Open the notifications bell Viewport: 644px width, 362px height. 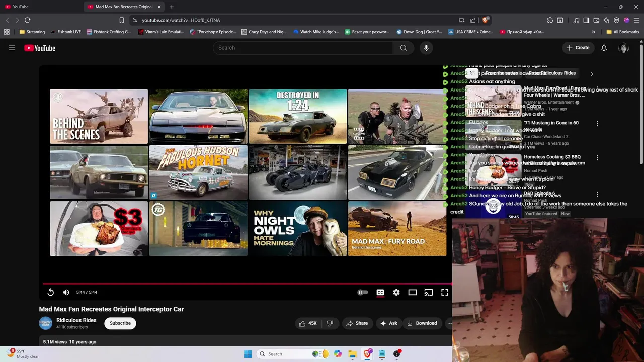pyautogui.click(x=604, y=48)
